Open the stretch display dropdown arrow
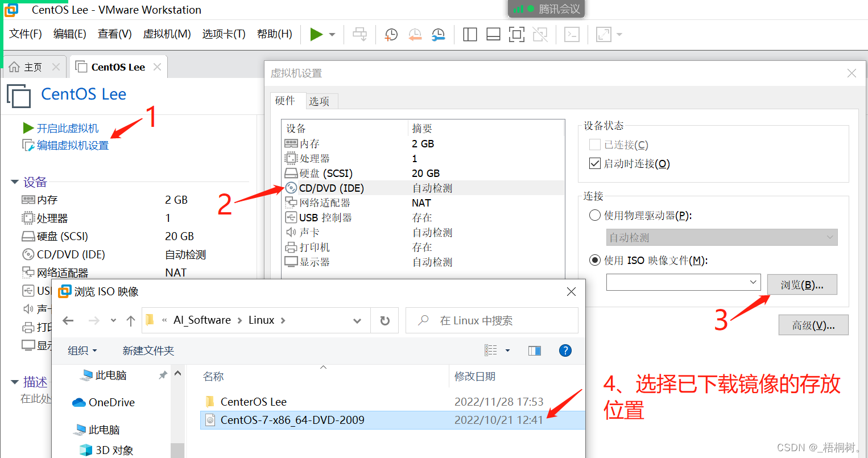Screen dimensions: 868x458 (x=619, y=35)
